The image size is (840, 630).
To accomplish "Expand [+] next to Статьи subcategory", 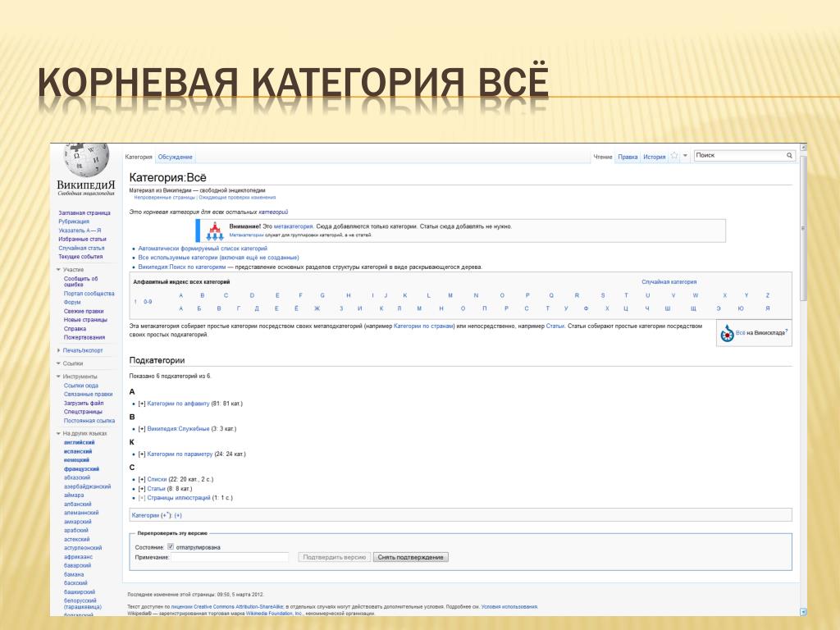I will [142, 489].
